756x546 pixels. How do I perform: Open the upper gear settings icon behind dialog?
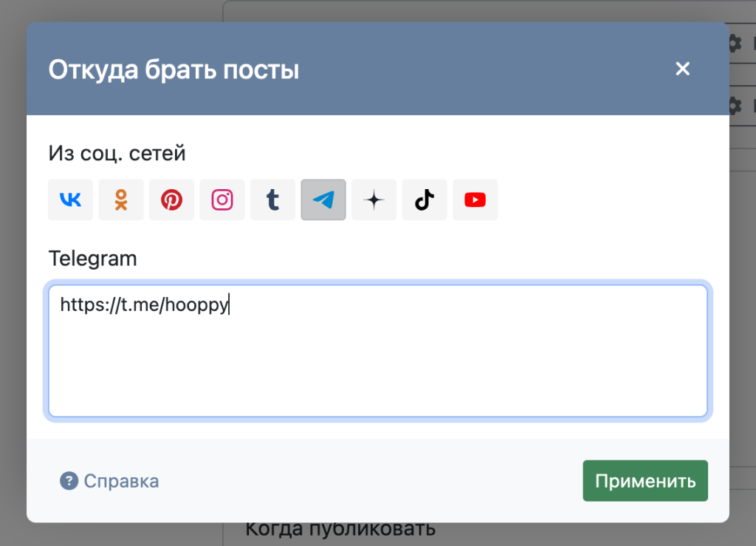(x=735, y=43)
